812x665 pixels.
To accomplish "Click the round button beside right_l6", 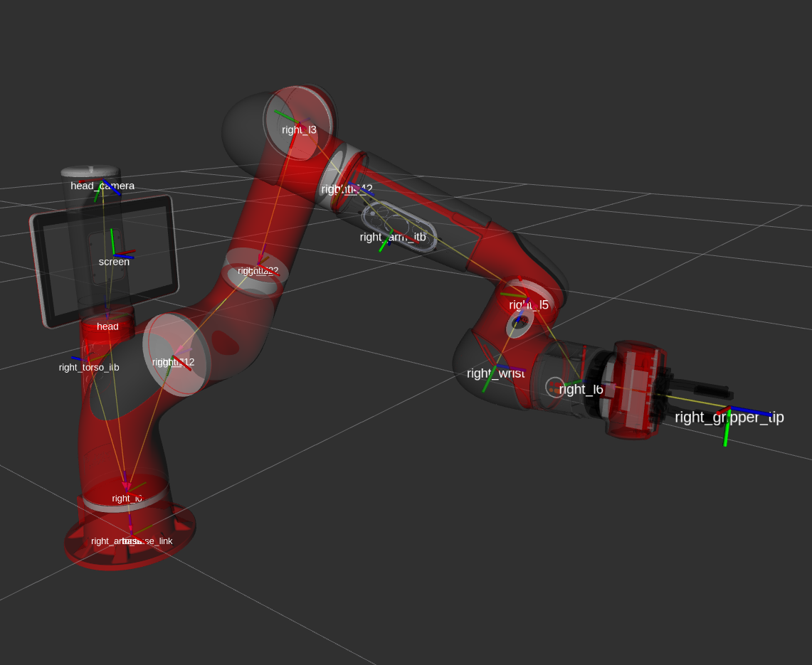I will coord(554,387).
